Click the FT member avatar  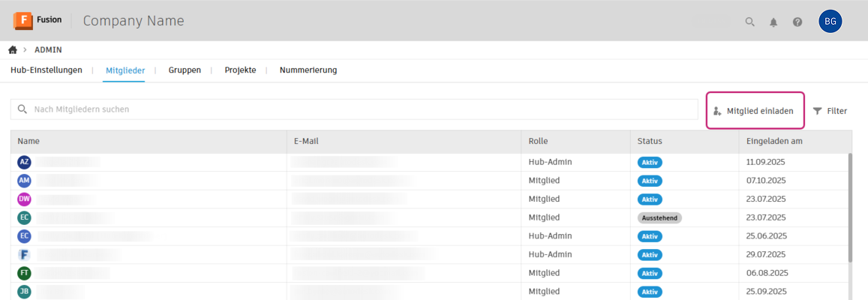point(24,273)
